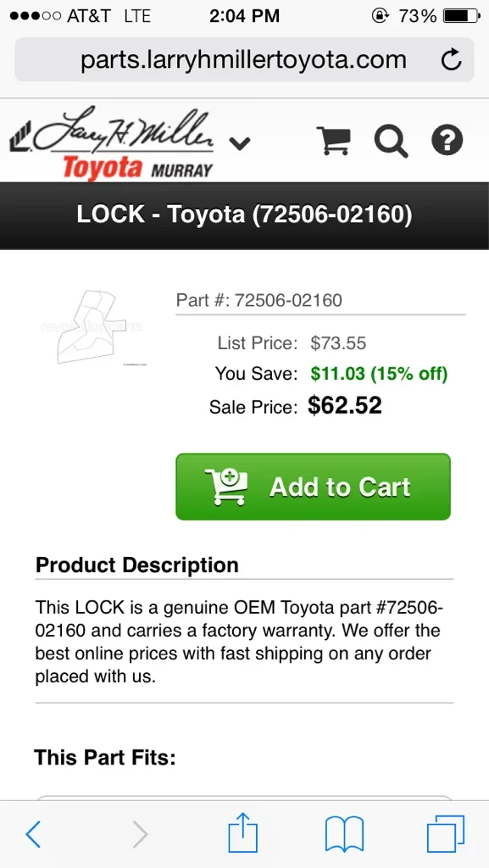Click Add to Cart button
The height and width of the screenshot is (868, 489).
[313, 487]
